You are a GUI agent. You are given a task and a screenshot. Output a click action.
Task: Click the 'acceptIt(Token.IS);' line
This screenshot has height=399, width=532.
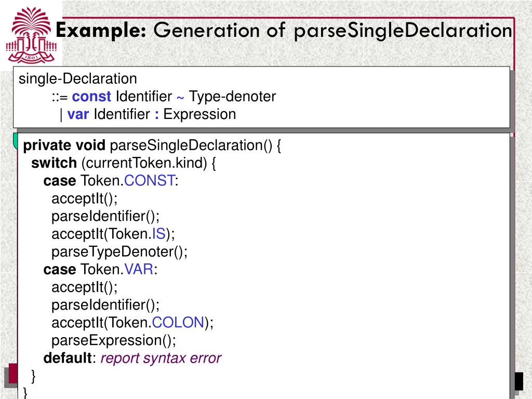coord(113,234)
